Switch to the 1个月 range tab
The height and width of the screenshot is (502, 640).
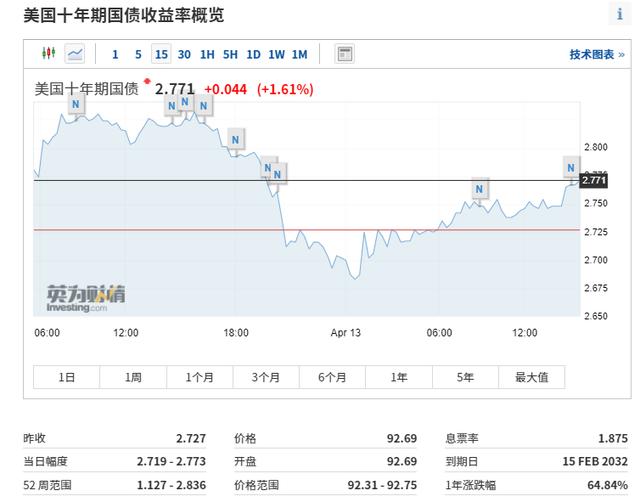200,377
